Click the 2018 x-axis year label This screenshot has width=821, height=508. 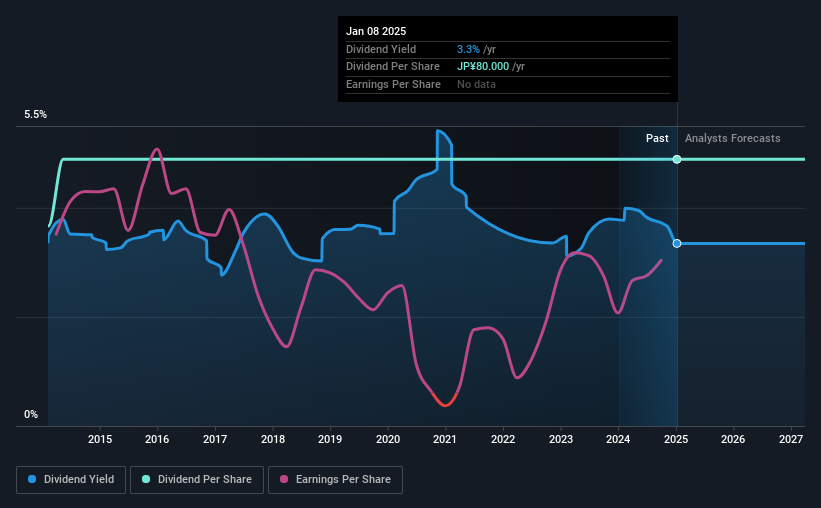pyautogui.click(x=273, y=439)
